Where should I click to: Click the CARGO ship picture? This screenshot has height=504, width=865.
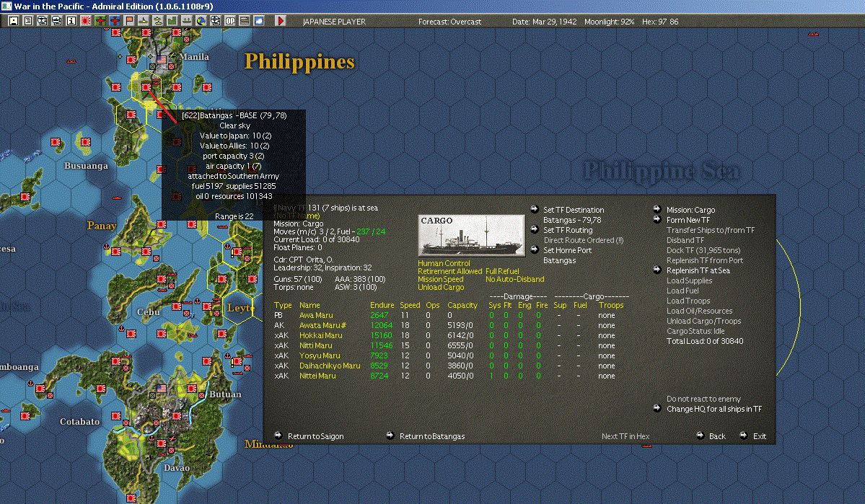click(471, 236)
